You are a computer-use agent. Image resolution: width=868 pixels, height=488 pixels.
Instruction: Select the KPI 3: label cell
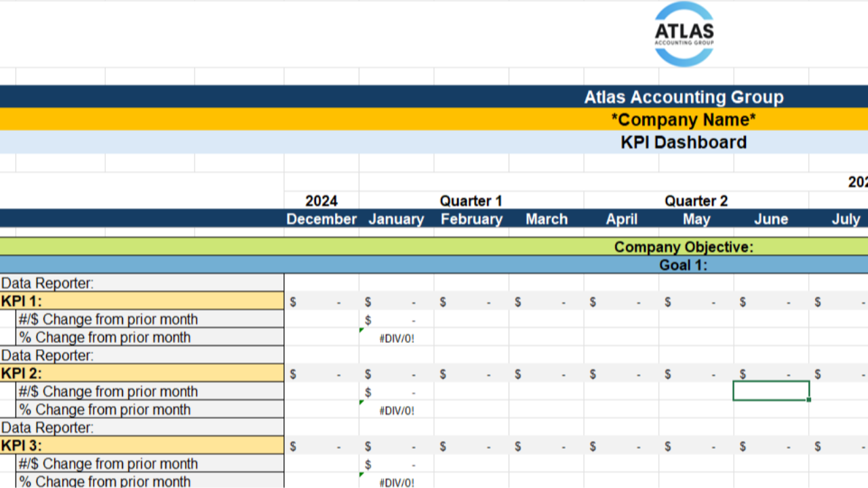pos(142,445)
